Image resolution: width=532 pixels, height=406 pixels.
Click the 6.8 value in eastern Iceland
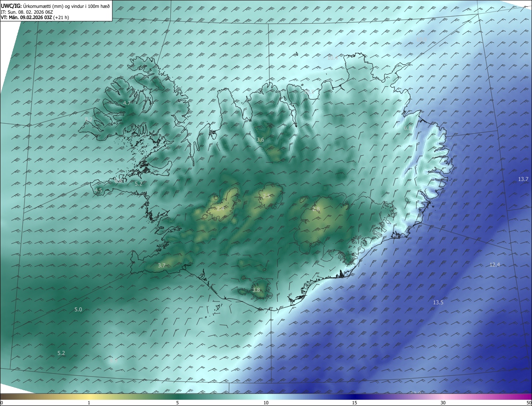(x=408, y=128)
